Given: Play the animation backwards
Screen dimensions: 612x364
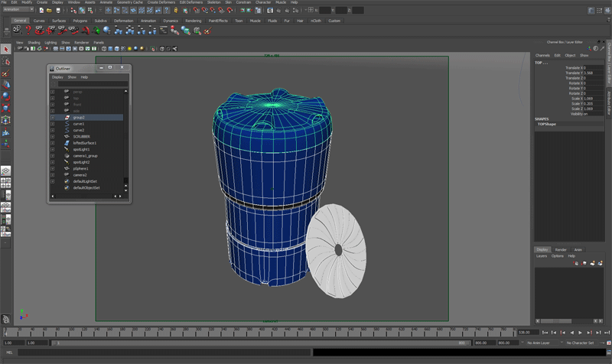Looking at the screenshot, I should [x=571, y=333].
